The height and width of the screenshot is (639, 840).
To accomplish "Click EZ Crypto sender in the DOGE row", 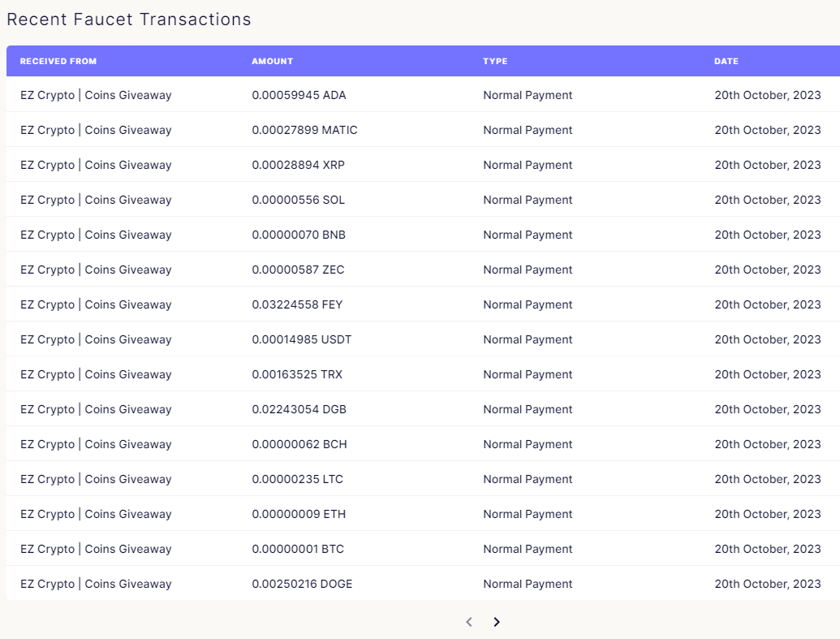I will [x=96, y=583].
